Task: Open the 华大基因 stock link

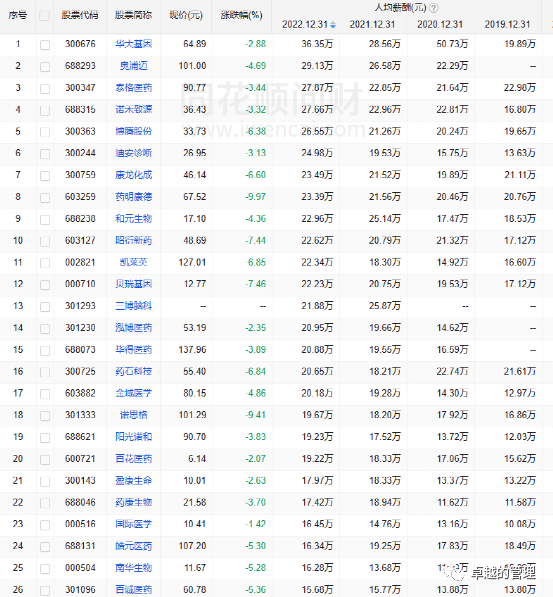Action: (134, 44)
